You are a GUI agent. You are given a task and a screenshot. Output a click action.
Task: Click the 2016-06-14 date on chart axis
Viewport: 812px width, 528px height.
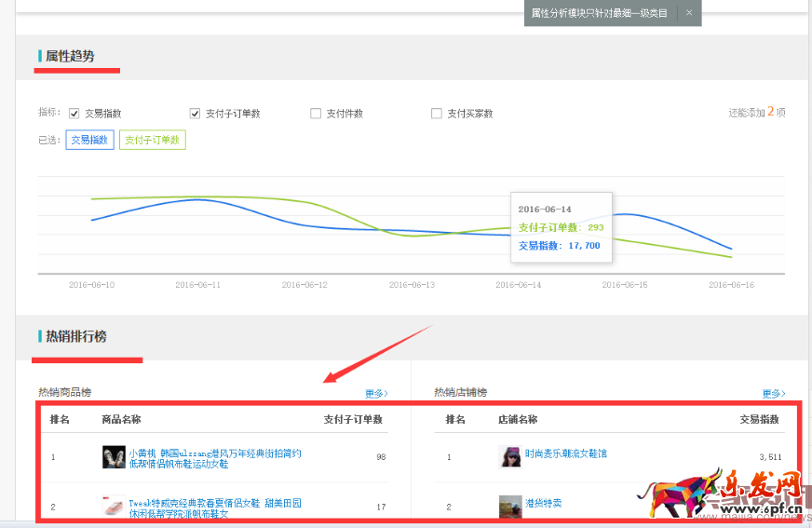click(x=519, y=285)
